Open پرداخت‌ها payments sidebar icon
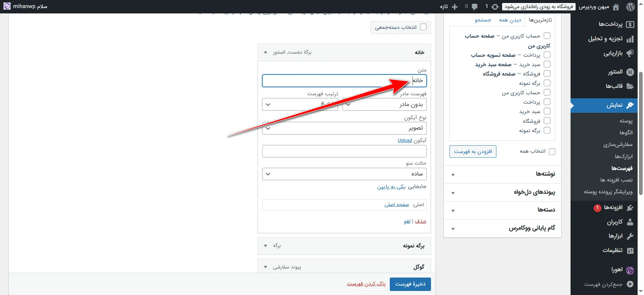Image resolution: width=644 pixels, height=295 pixels. [x=630, y=24]
